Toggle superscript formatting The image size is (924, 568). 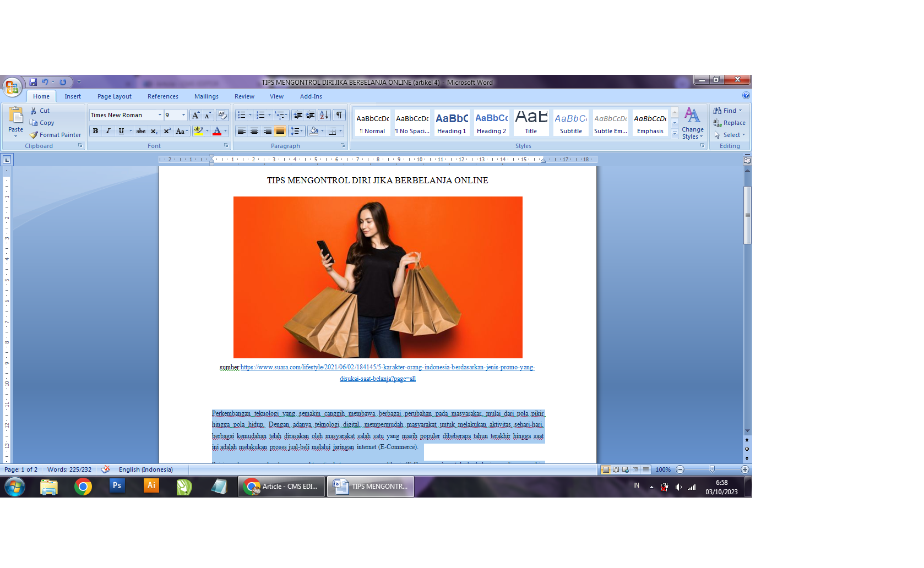pos(167,131)
